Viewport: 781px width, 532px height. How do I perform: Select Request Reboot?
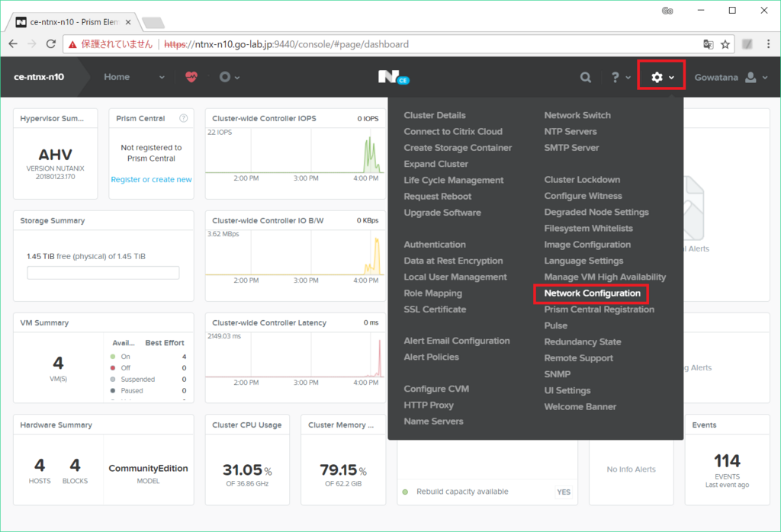click(x=437, y=196)
